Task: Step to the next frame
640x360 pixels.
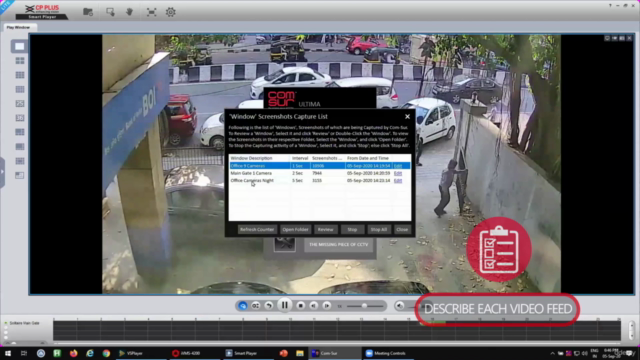Action: pyautogui.click(x=327, y=306)
